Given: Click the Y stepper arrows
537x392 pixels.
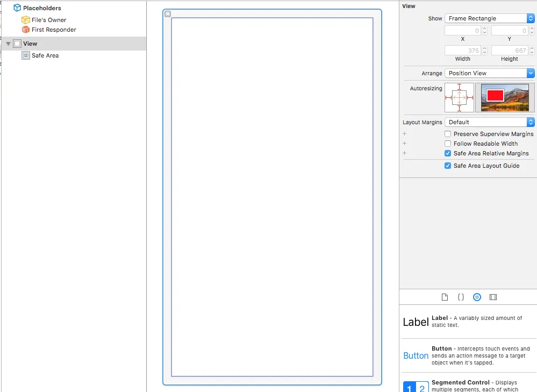Looking at the screenshot, I should coord(532,31).
